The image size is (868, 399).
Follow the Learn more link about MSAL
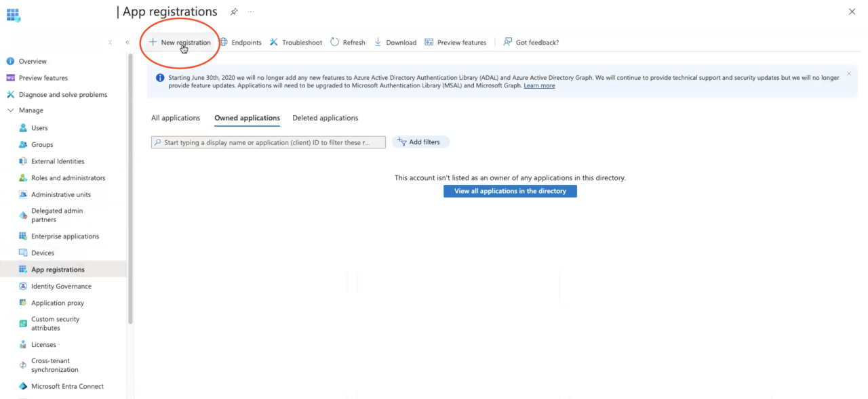coord(539,85)
